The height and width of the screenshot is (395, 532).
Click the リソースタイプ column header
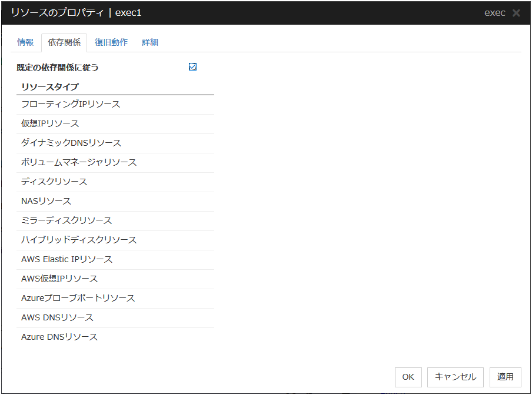click(50, 87)
